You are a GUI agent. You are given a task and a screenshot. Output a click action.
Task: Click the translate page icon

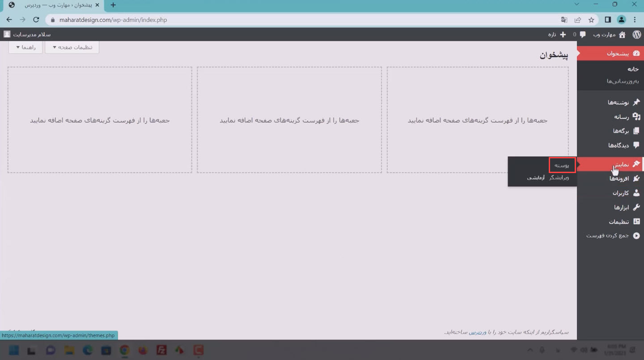[564, 20]
